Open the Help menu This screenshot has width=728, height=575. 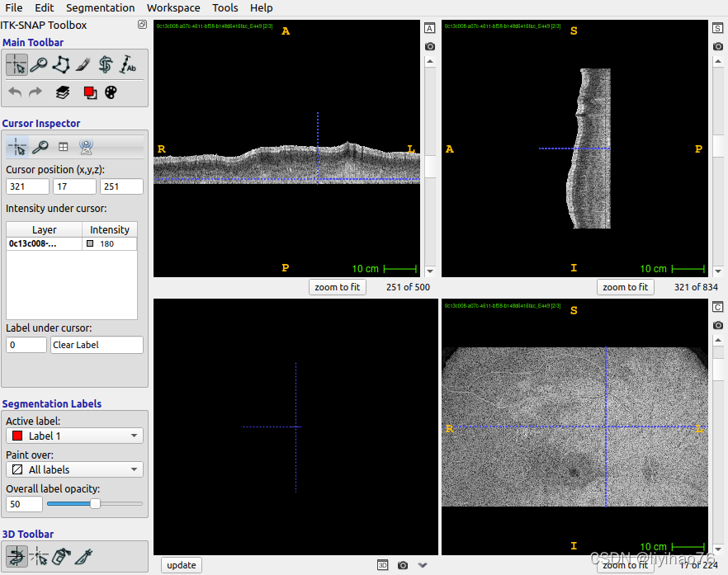(x=262, y=8)
